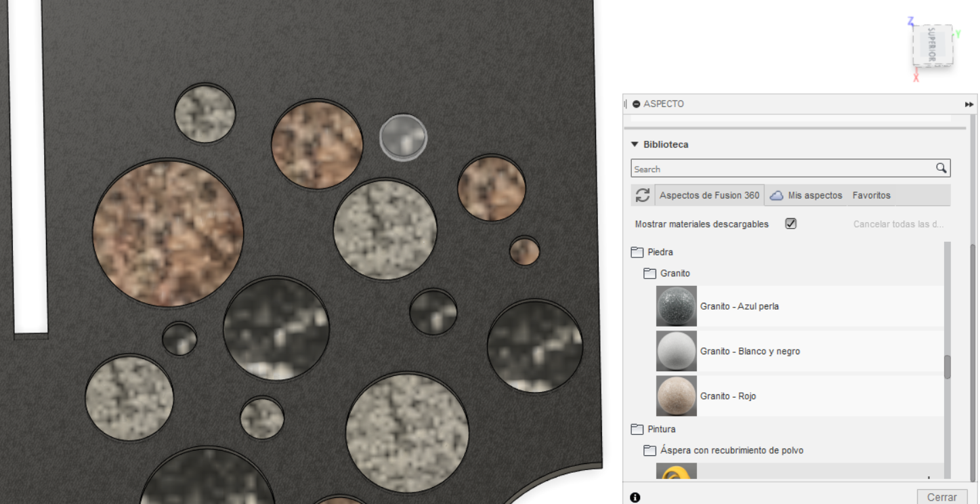Image resolution: width=980 pixels, height=504 pixels.
Task: Click the Piedra folder icon
Action: pyautogui.click(x=637, y=252)
